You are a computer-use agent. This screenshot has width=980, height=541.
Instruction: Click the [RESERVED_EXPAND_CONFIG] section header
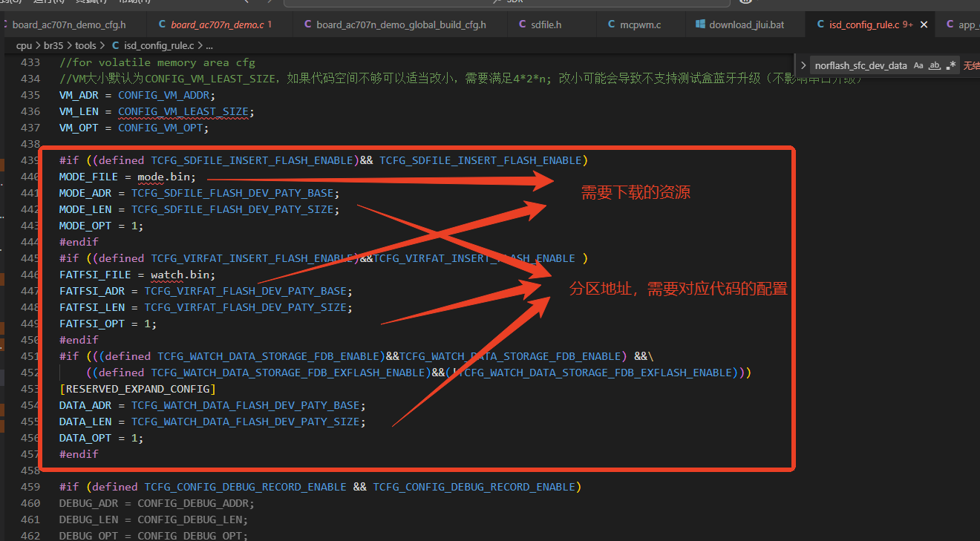(x=137, y=389)
